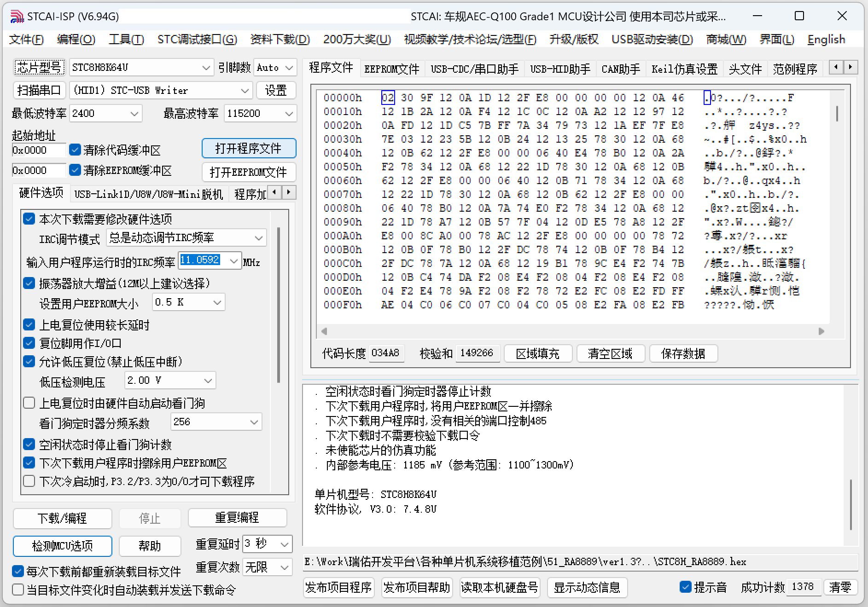The image size is (868, 607).
Task: Toggle 空闲状态时停止看门狗计数 checkbox
Action: point(29,444)
